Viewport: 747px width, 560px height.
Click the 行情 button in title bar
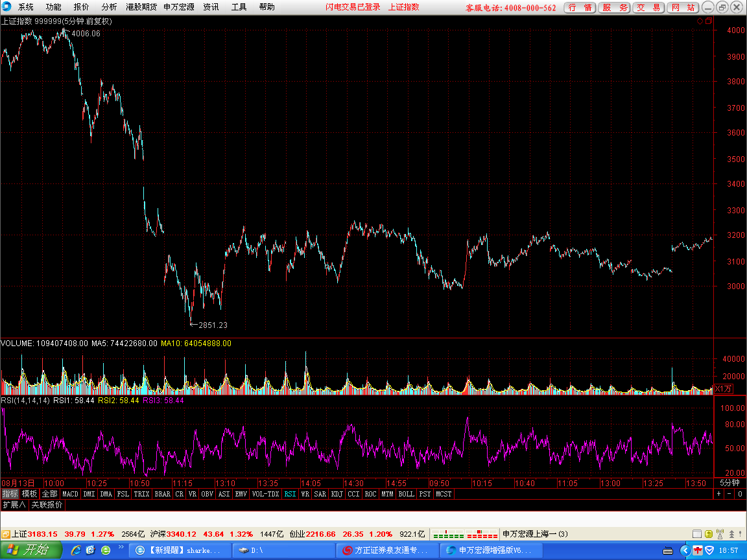click(580, 8)
